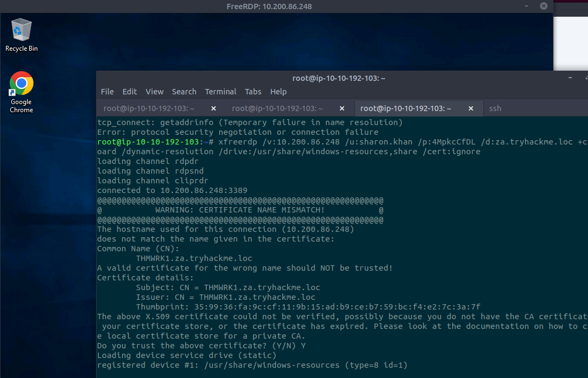Image resolution: width=588 pixels, height=378 pixels.
Task: Minimize the terminal window
Action: 570,78
